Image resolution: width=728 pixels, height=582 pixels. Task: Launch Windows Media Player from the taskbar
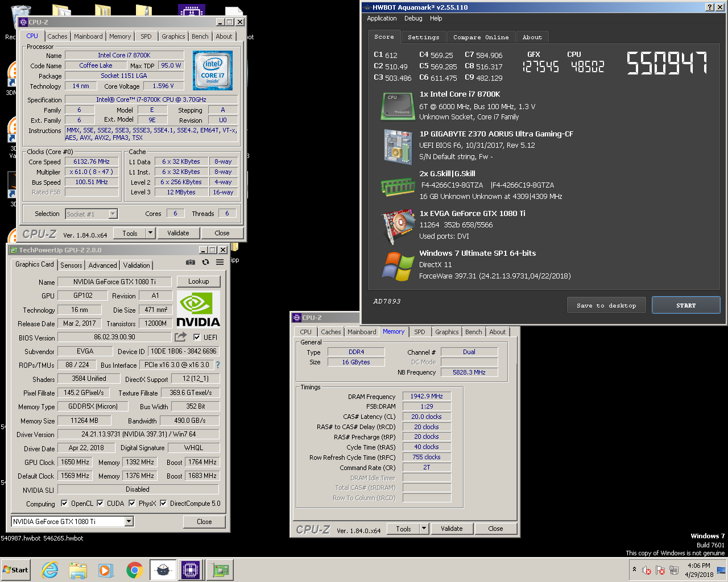(x=106, y=570)
